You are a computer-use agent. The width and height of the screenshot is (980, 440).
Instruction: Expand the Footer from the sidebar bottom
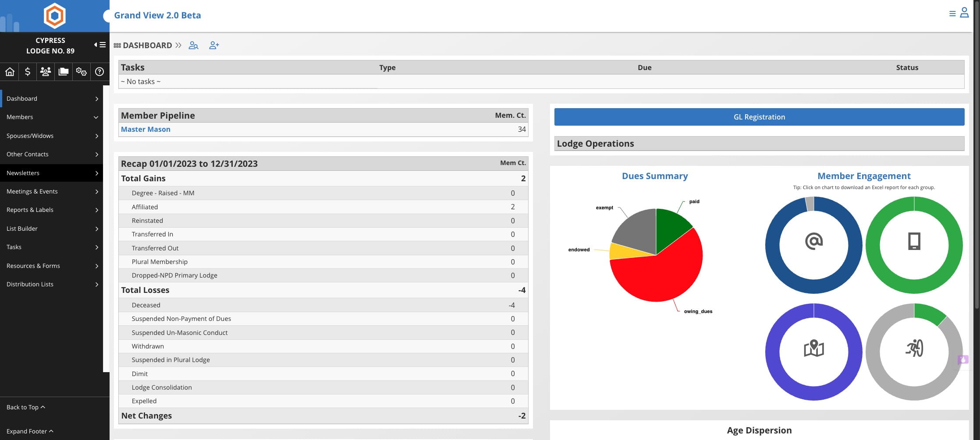30,431
